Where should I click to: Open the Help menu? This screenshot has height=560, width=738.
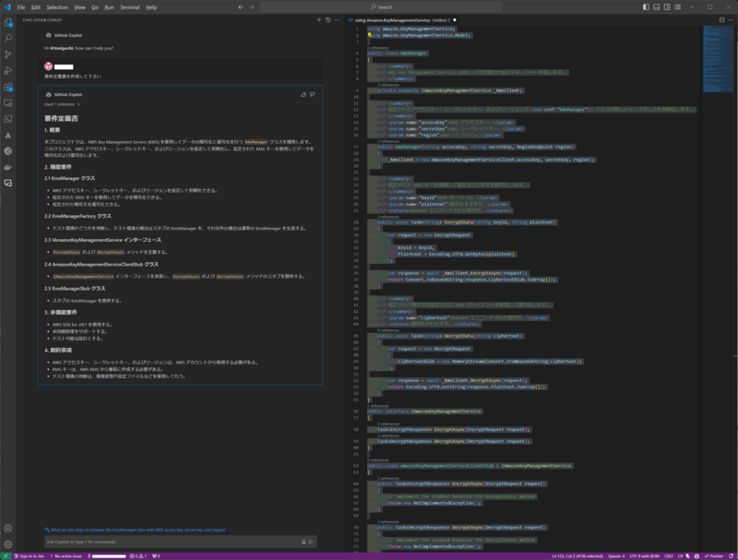[x=151, y=7]
